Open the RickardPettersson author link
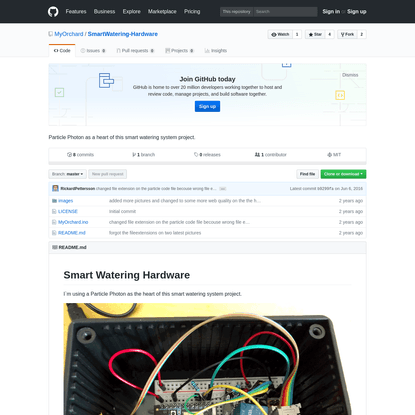The height and width of the screenshot is (415, 415). tap(78, 189)
